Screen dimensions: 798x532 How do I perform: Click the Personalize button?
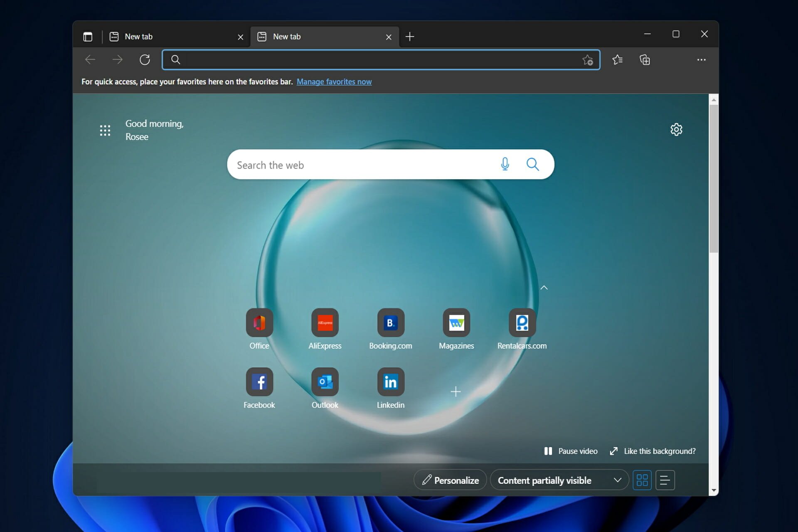pyautogui.click(x=450, y=480)
